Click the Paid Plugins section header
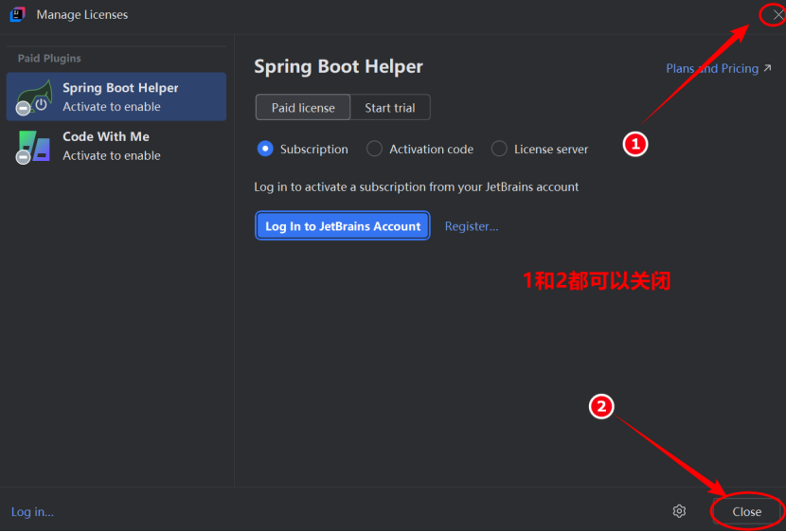Screen dimensions: 786x532 pyautogui.click(x=49, y=58)
